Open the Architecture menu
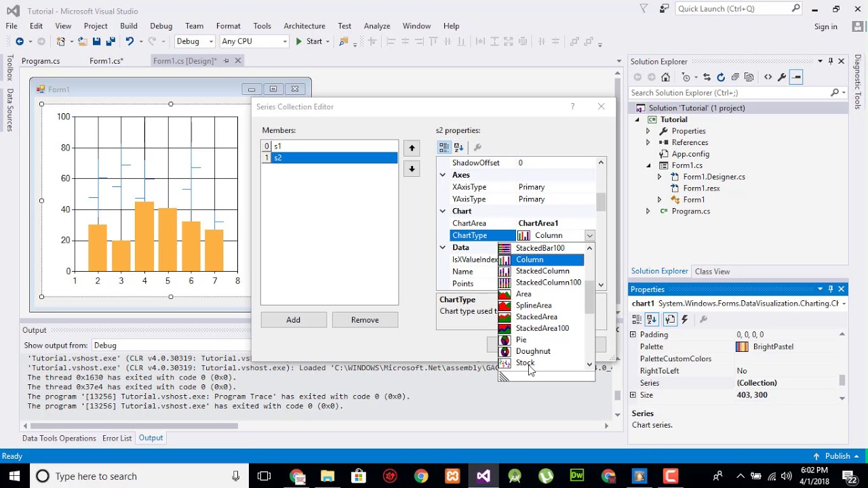 click(304, 26)
